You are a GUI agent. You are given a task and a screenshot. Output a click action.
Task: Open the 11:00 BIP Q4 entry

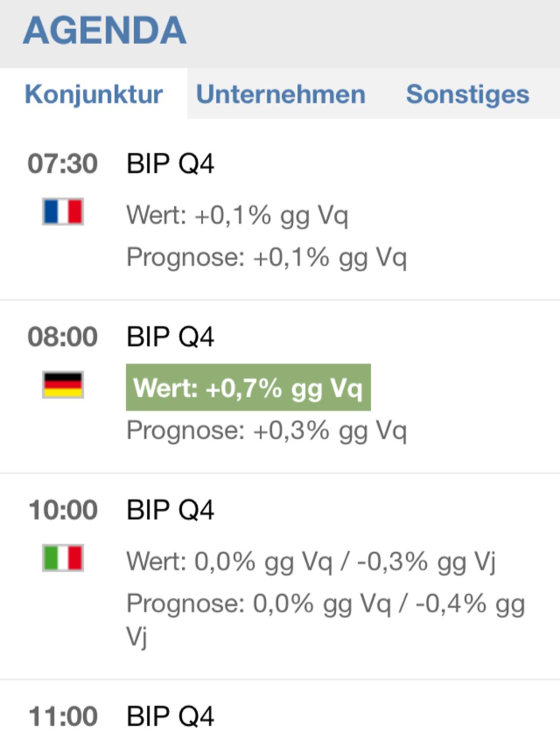click(170, 716)
